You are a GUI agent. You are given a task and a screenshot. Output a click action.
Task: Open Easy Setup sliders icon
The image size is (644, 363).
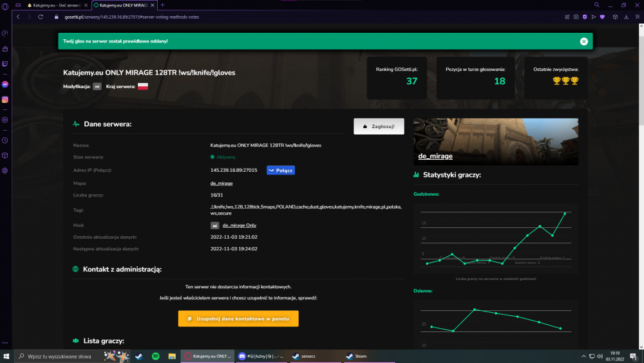(638, 17)
